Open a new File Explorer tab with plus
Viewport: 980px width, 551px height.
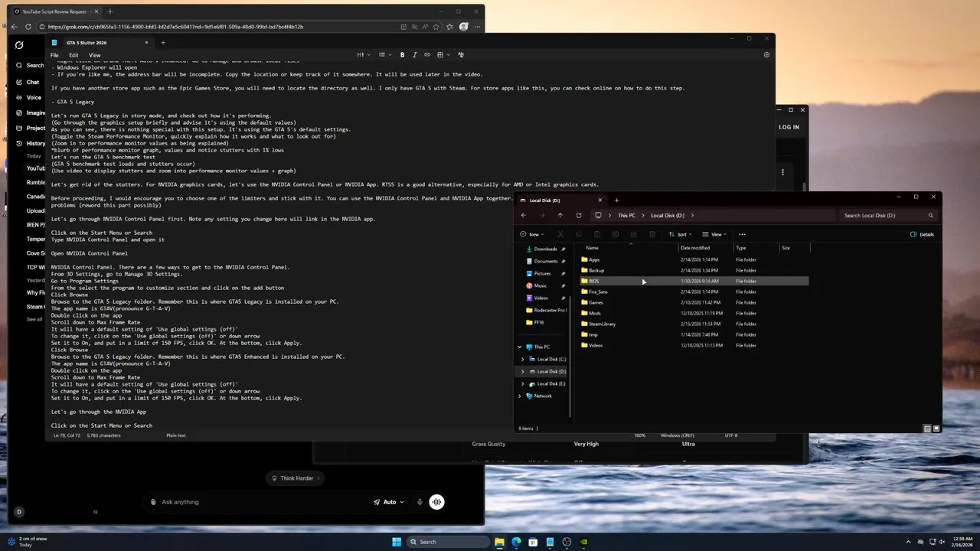coord(616,201)
